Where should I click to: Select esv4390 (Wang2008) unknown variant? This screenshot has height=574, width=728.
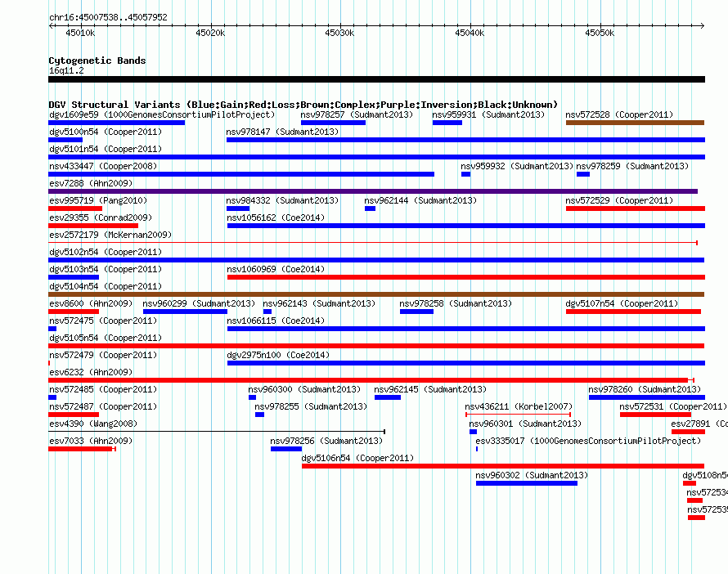pos(217,432)
